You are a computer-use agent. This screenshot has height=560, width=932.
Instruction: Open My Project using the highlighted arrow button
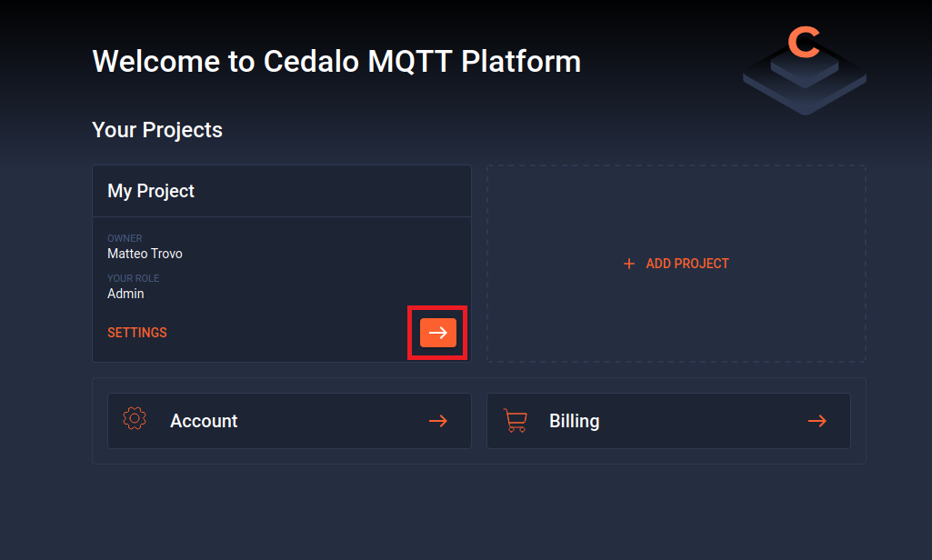[437, 333]
